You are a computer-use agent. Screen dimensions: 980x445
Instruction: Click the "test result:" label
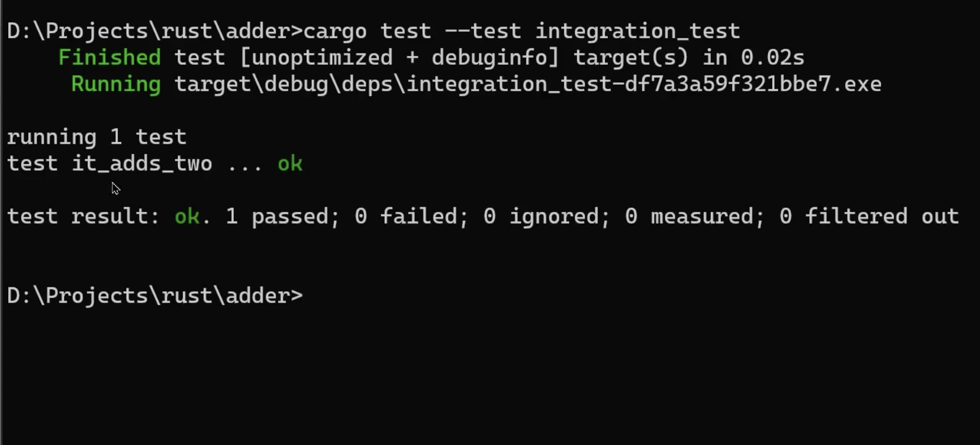click(84, 217)
